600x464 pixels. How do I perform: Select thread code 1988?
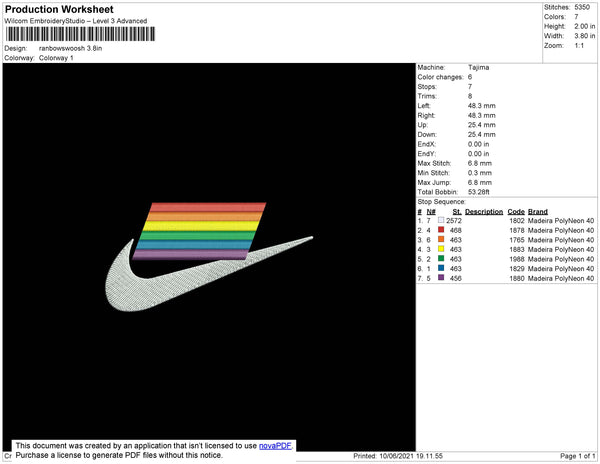pyautogui.click(x=517, y=259)
